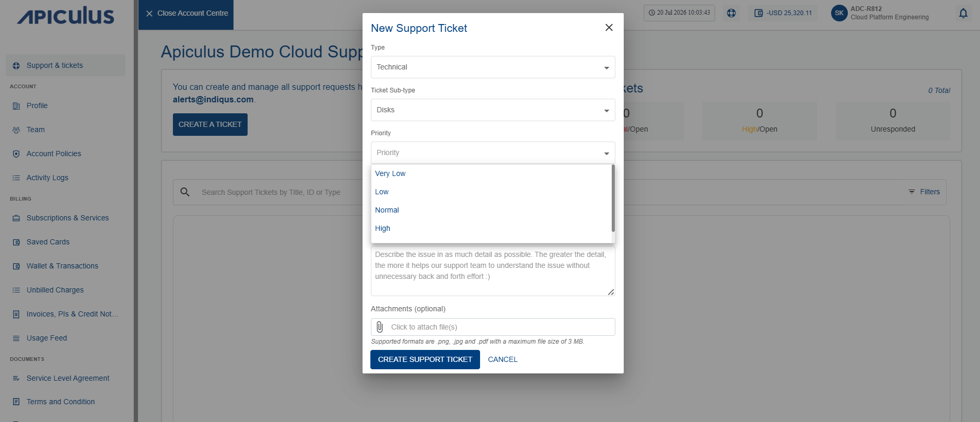The height and width of the screenshot is (422, 980).
Task: Open Saved Cards
Action: (48, 242)
